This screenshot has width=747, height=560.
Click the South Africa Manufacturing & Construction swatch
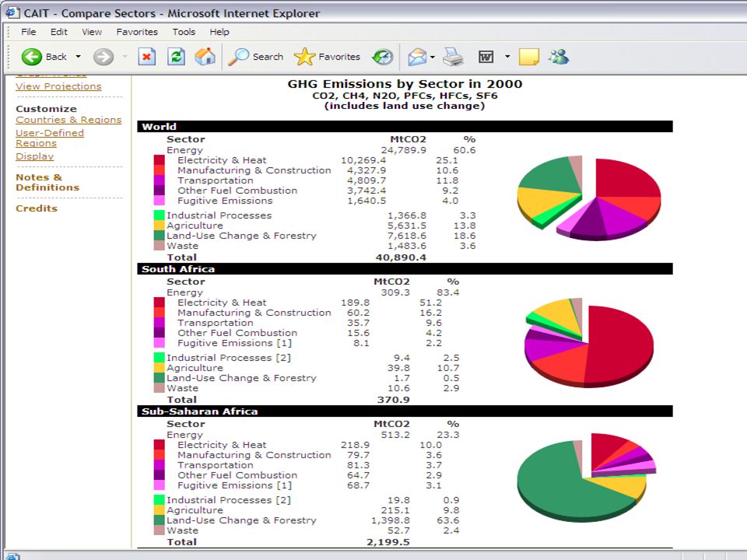159,313
